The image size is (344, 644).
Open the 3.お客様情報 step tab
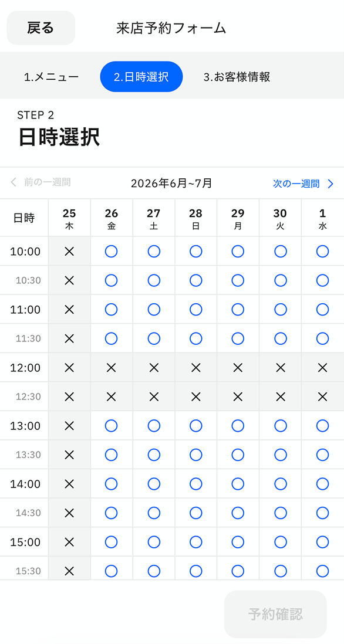point(237,77)
